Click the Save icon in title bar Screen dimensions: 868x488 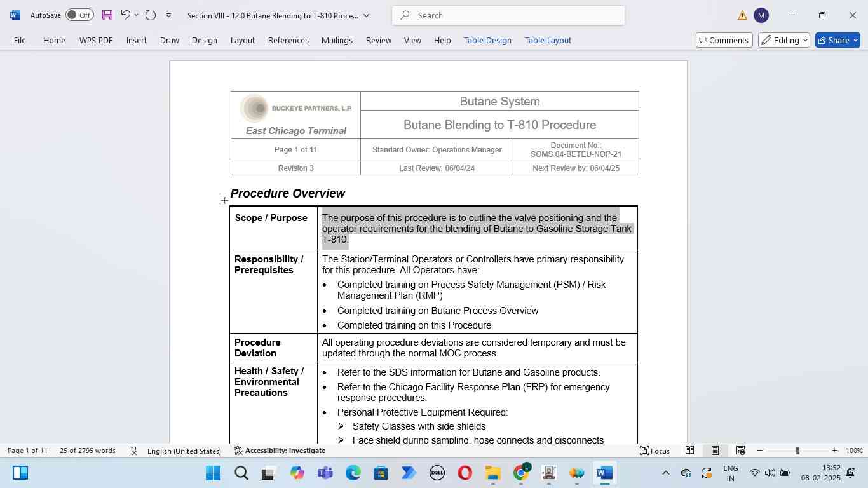107,15
